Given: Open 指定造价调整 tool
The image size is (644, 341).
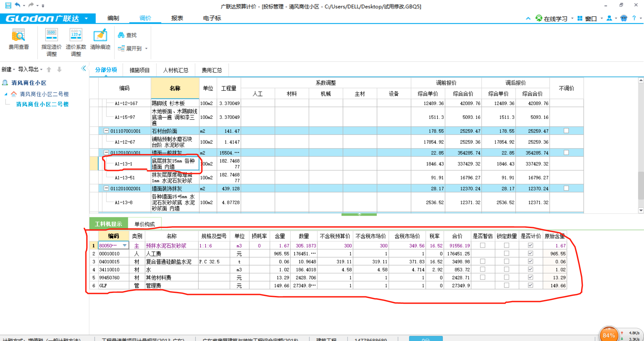Looking at the screenshot, I should [x=51, y=42].
